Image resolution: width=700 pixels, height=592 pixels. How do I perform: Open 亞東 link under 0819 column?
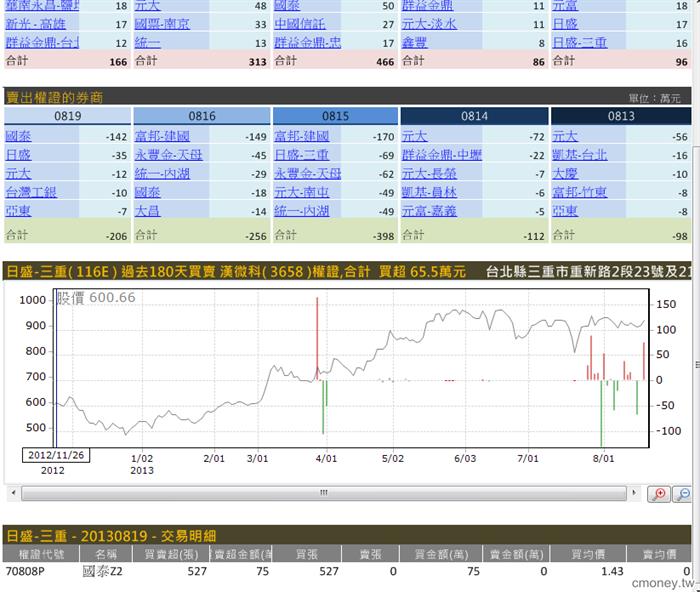(x=18, y=211)
